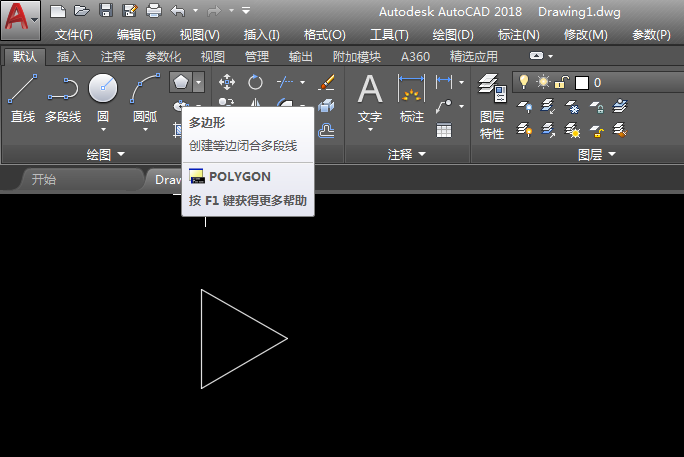Switch to the 插入 ribbon tab
Viewport: 684px width, 457px height.
pos(69,57)
